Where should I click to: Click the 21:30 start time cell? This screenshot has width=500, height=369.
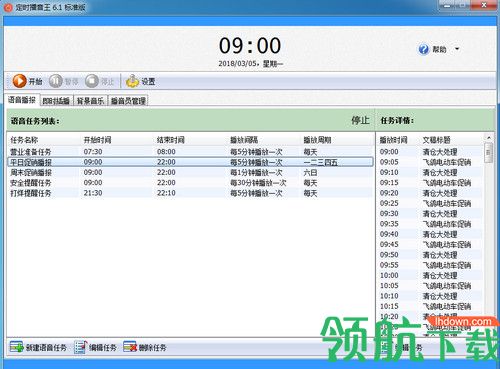point(93,193)
